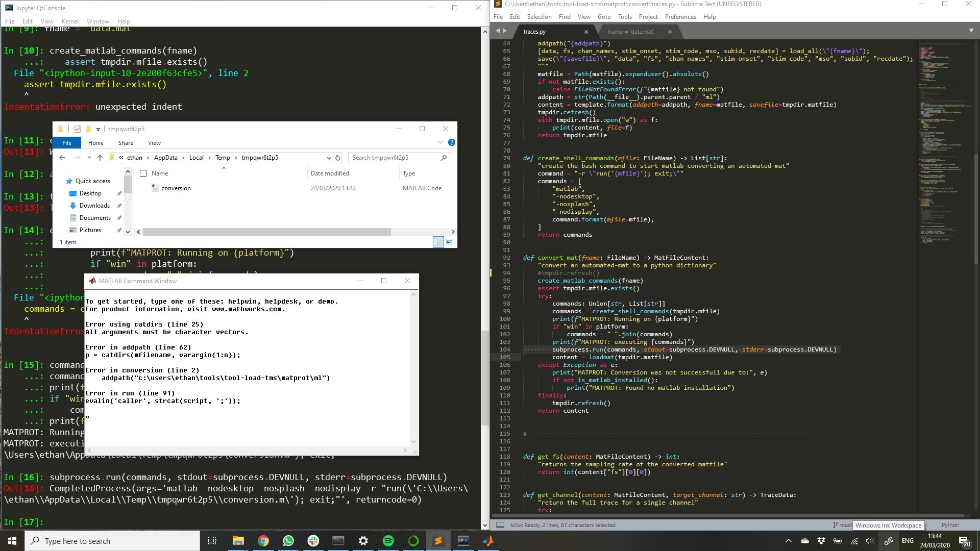Open the address bar path dropdown

pos(329,158)
